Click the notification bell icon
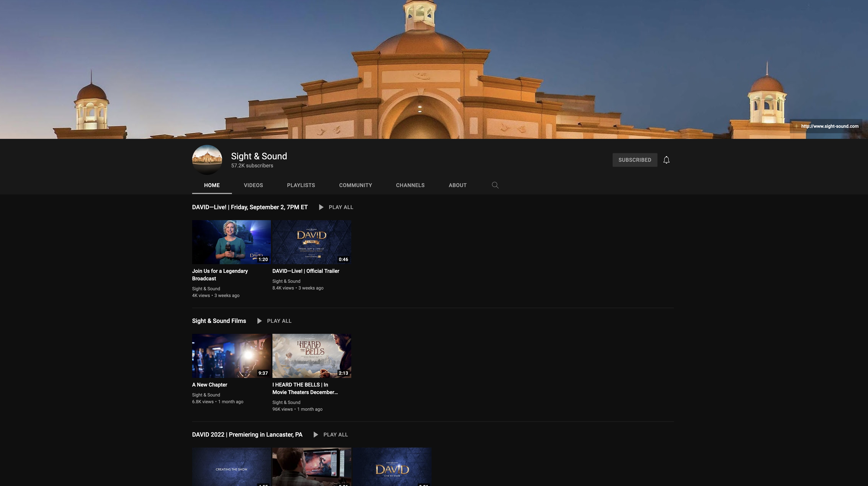The height and width of the screenshot is (486, 868). pyautogui.click(x=666, y=160)
